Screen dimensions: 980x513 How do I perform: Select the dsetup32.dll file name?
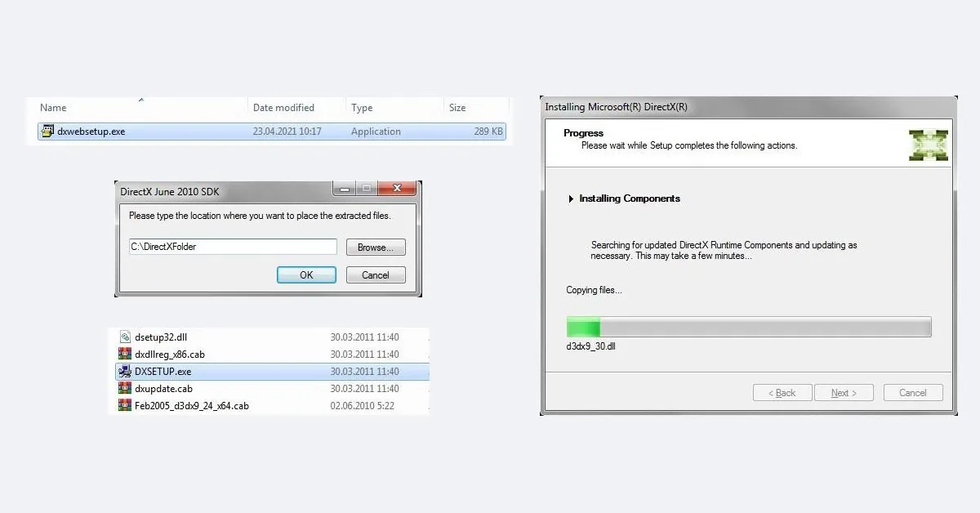click(161, 337)
